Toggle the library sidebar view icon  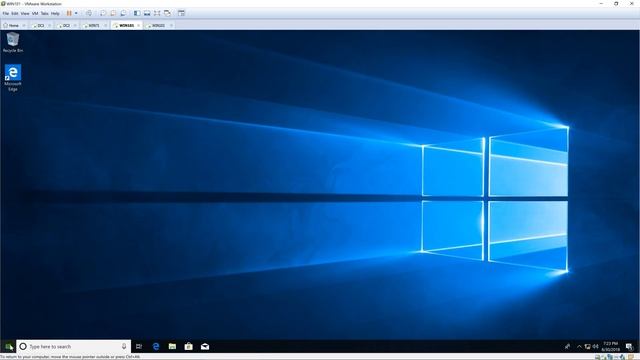pyautogui.click(x=137, y=13)
